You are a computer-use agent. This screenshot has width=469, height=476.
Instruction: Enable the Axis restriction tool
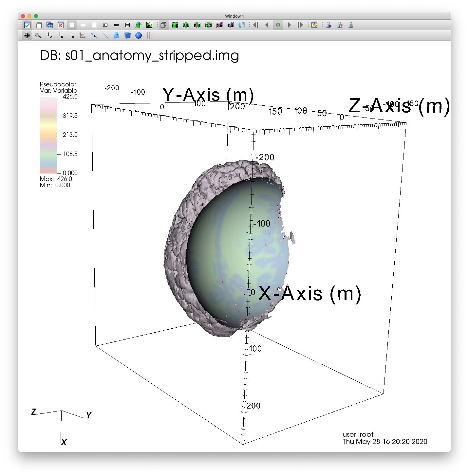coord(150,35)
